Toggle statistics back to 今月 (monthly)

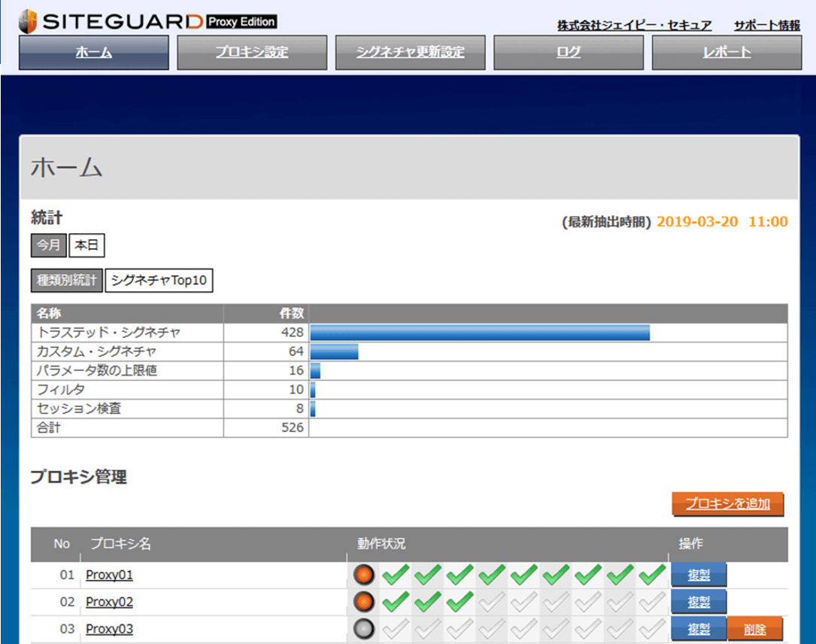[48, 245]
